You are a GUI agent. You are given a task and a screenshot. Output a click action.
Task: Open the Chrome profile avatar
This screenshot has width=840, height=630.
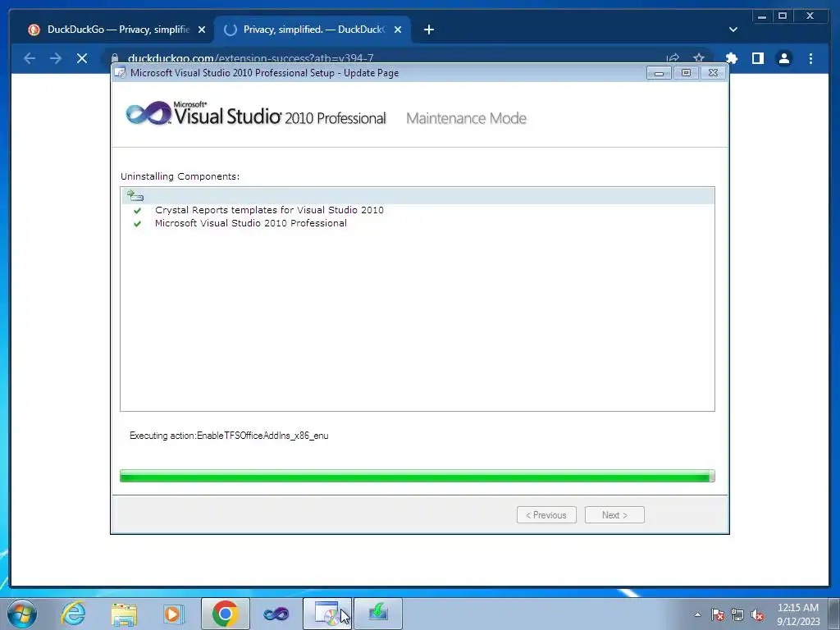coord(783,58)
